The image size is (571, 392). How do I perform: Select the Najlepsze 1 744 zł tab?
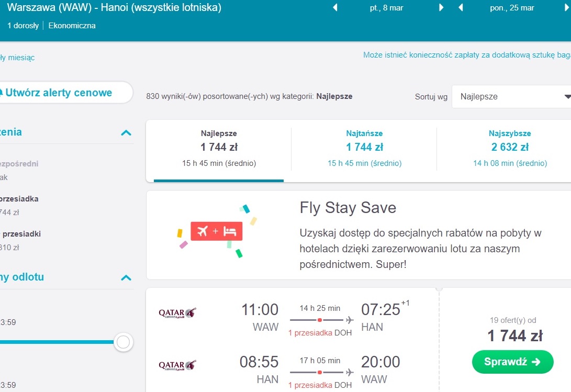point(219,149)
